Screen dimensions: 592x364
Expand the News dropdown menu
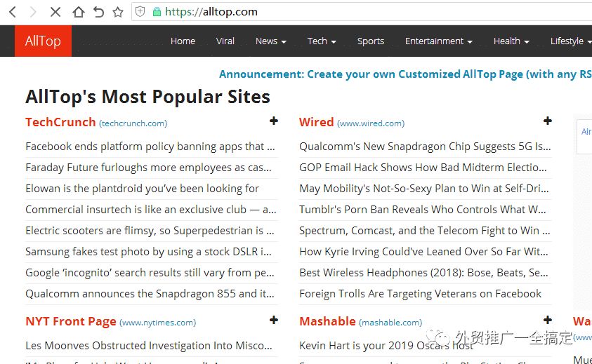[270, 41]
